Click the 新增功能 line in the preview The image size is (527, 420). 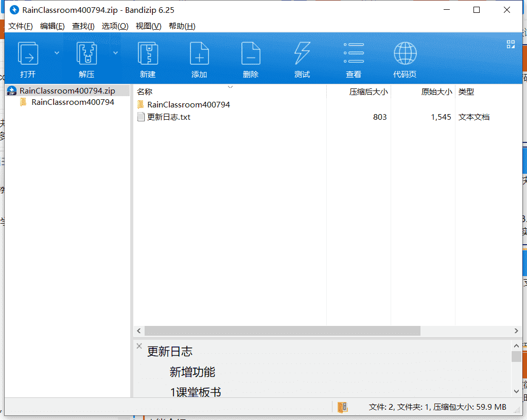[x=192, y=372]
